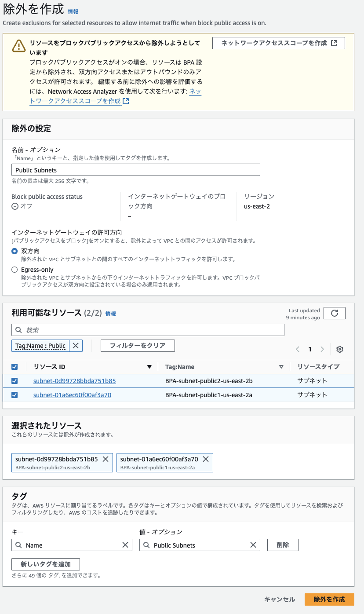Click the previous page arrow in pagination
The width and height of the screenshot is (364, 614).
[x=298, y=349]
